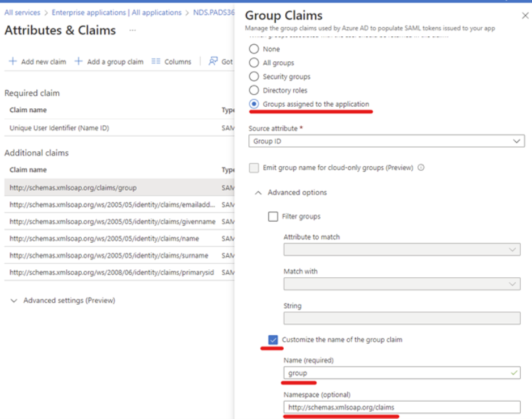532x419 pixels.
Task: Click info icon next to cloud-only groups
Action: [420, 168]
